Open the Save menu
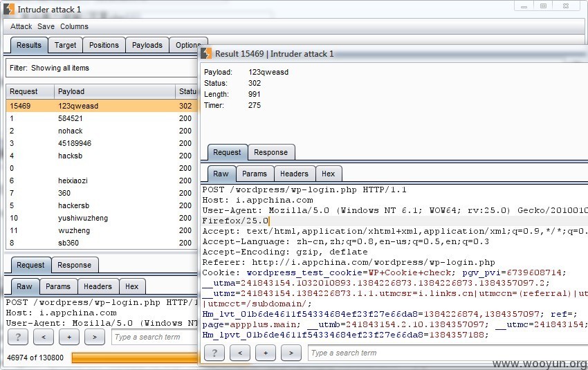The height and width of the screenshot is (370, 588). click(x=46, y=26)
